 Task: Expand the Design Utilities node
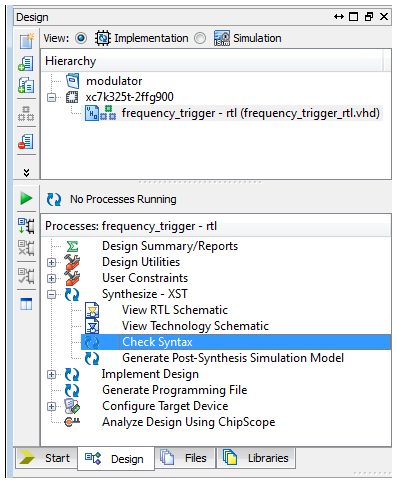51,262
